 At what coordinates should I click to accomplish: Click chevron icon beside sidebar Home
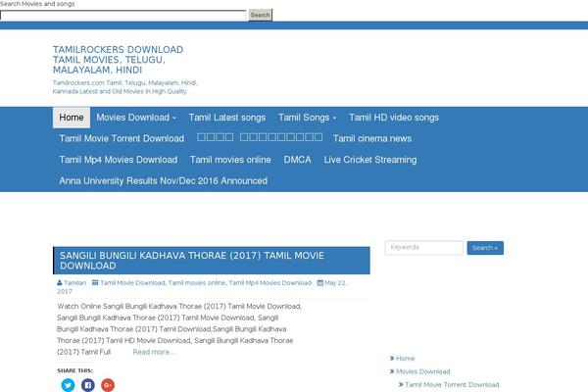coord(392,359)
